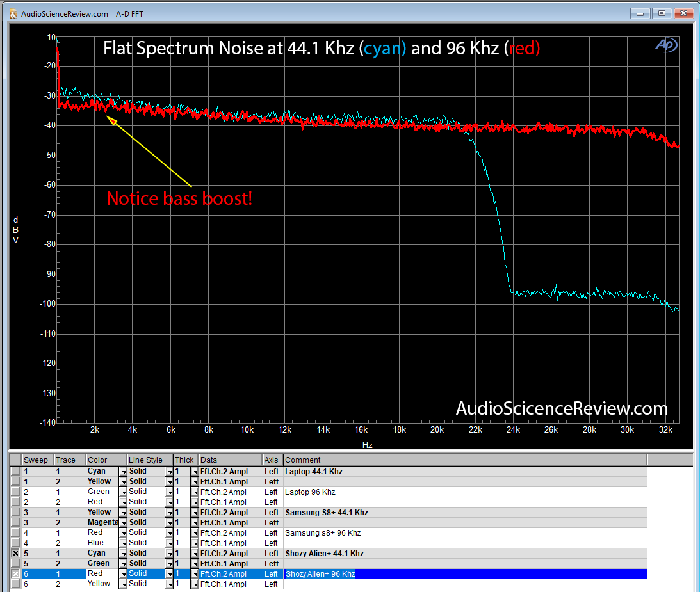This screenshot has height=592, width=700.
Task: Open Color dropdown for Magenta row
Action: coord(123,522)
